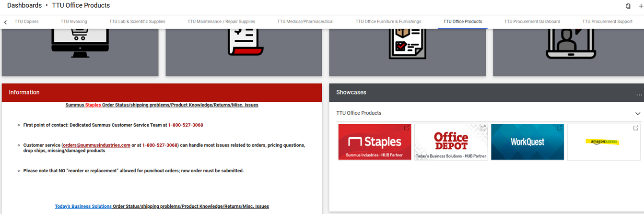Image resolution: width=644 pixels, height=214 pixels.
Task: Open TTU Office Furniture & Furnishings tab
Action: 388,22
